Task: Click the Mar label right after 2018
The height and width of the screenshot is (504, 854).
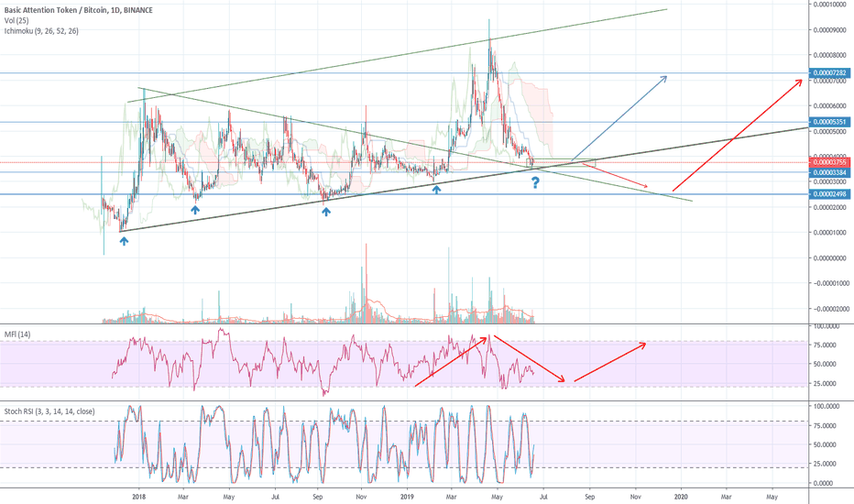Action: click(183, 497)
